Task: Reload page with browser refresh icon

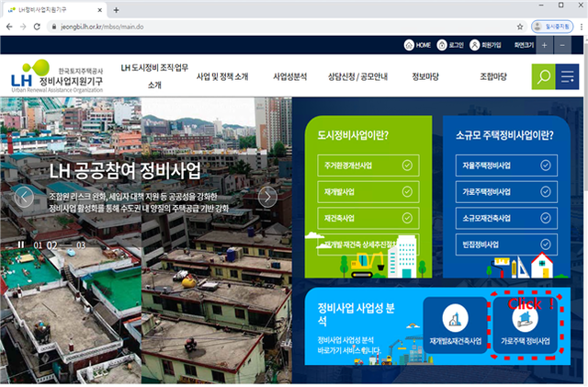Action: (37, 27)
